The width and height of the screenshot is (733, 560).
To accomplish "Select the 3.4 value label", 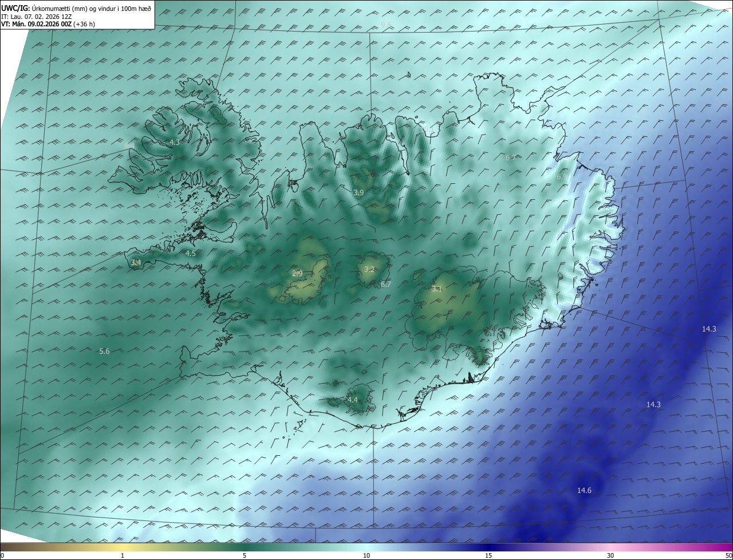I will [x=136, y=262].
